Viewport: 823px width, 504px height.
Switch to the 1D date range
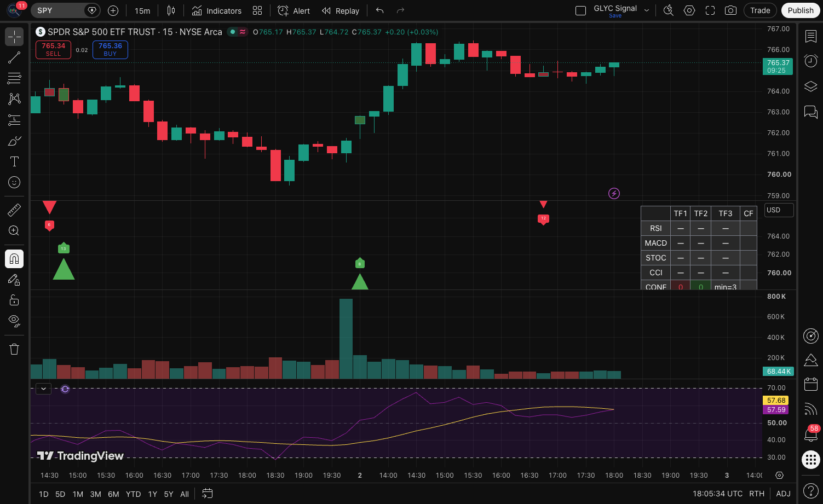point(44,494)
